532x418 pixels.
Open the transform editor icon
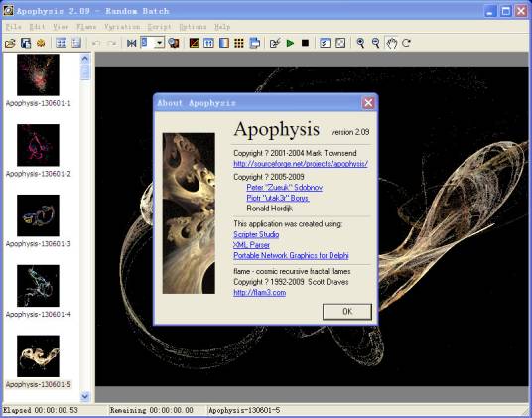pyautogui.click(x=194, y=43)
